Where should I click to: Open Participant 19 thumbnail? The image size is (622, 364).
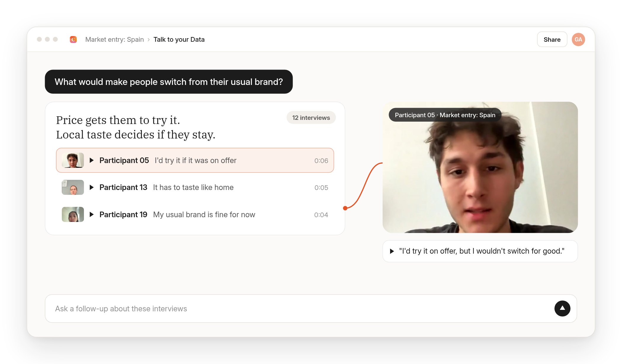coord(73,214)
